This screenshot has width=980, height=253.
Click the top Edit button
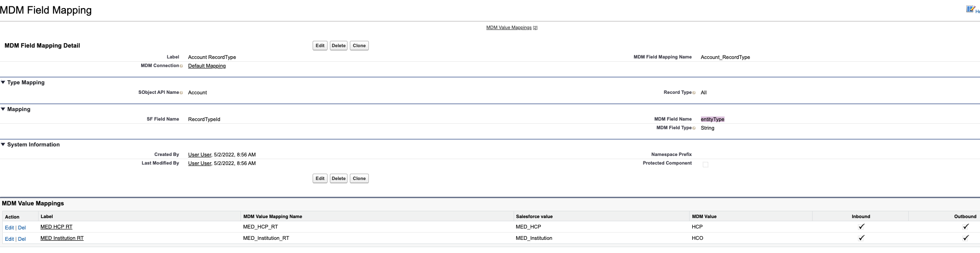(320, 46)
